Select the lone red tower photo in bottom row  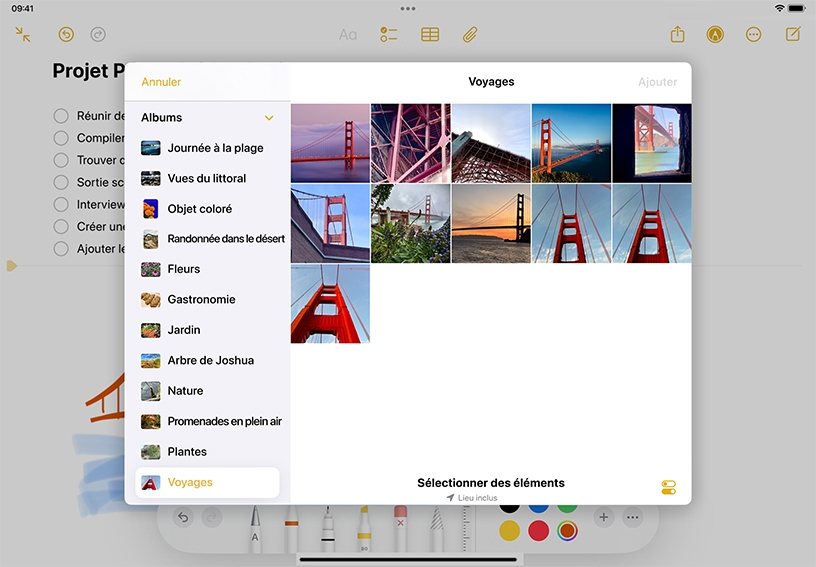pos(330,304)
